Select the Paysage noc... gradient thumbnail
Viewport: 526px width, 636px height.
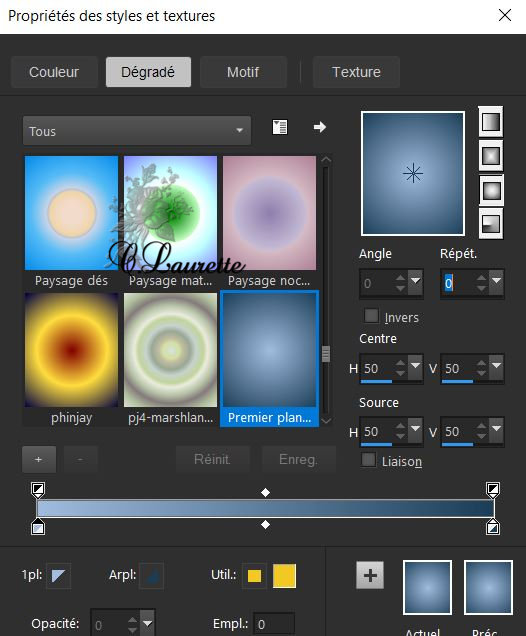pyautogui.click(x=269, y=213)
